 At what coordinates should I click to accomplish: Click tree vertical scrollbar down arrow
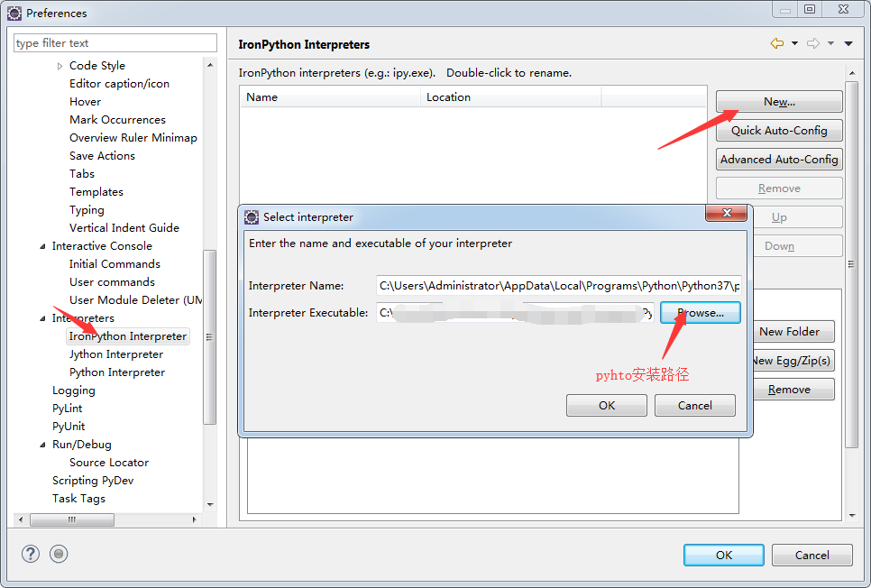click(x=210, y=505)
